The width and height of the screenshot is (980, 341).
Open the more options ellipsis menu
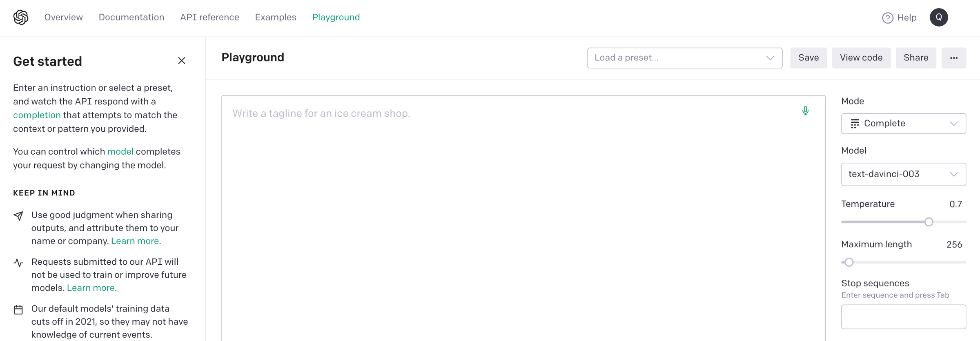(x=954, y=58)
